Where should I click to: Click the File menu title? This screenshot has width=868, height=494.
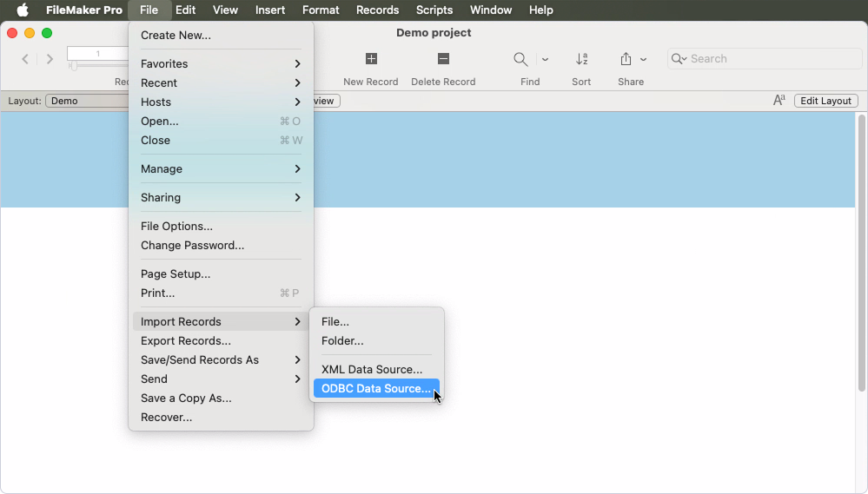[149, 10]
